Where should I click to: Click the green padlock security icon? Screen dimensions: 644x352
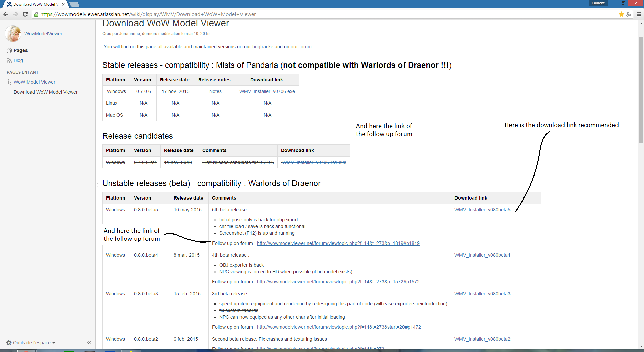point(36,14)
